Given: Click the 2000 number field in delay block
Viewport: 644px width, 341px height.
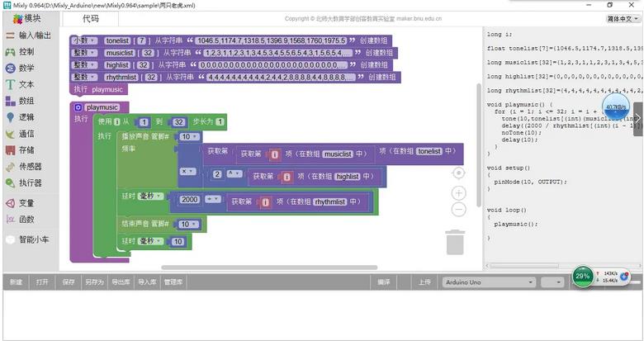Looking at the screenshot, I should point(189,199).
